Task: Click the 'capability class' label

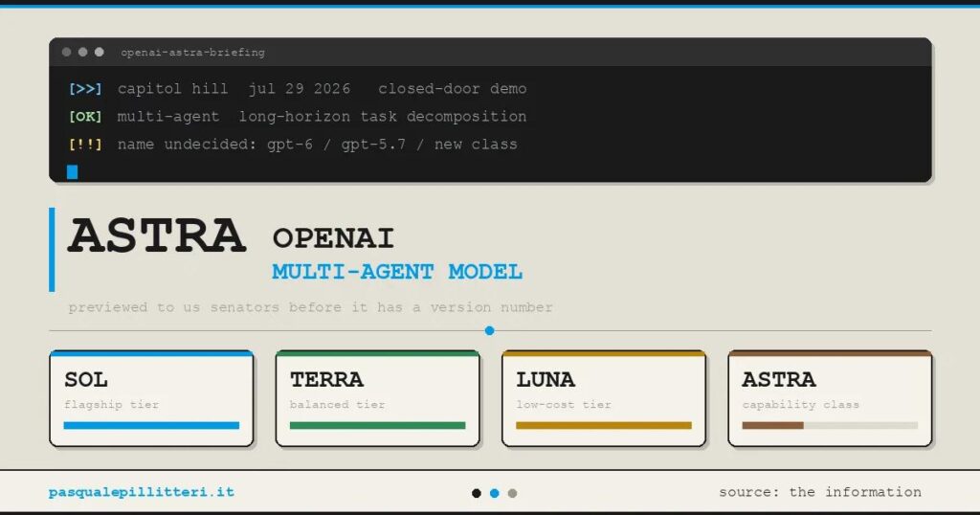Action: 801,405
